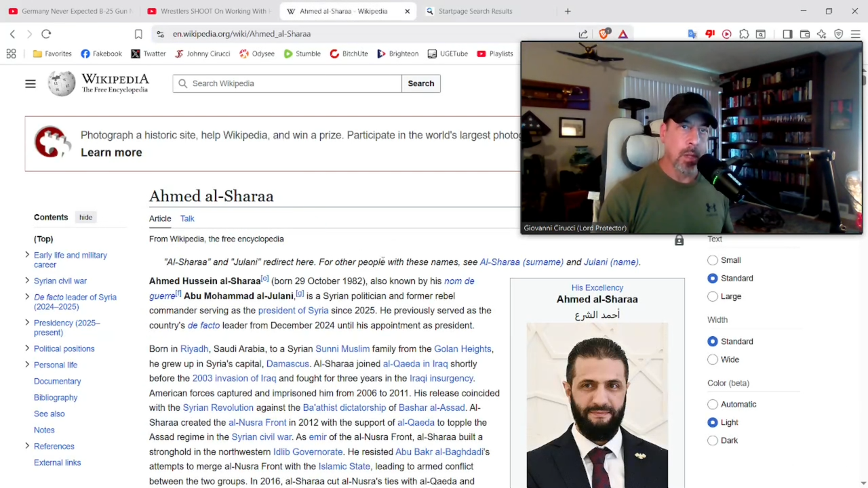This screenshot has width=868, height=488.
Task: Select the Small text size option
Action: pos(713,260)
